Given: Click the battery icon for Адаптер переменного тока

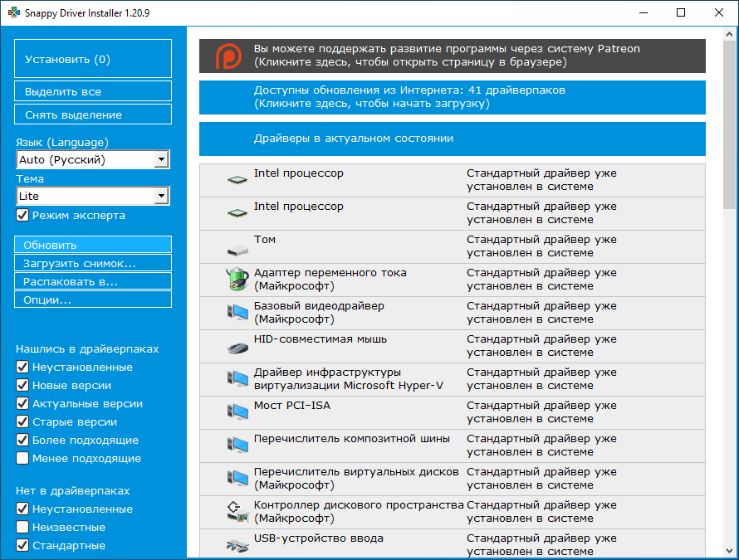Looking at the screenshot, I should point(237,279).
